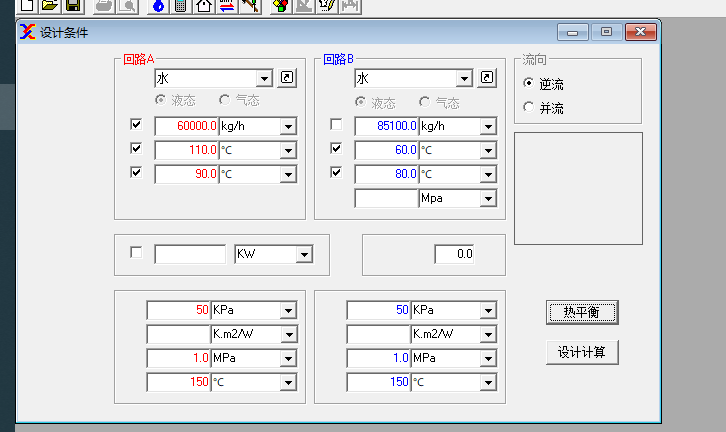Open a file with the folder icon
Screen dimensions: 726x432
click(50, 6)
